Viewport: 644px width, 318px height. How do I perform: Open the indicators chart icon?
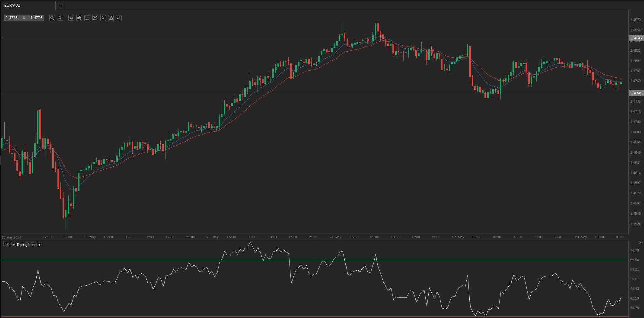point(95,18)
